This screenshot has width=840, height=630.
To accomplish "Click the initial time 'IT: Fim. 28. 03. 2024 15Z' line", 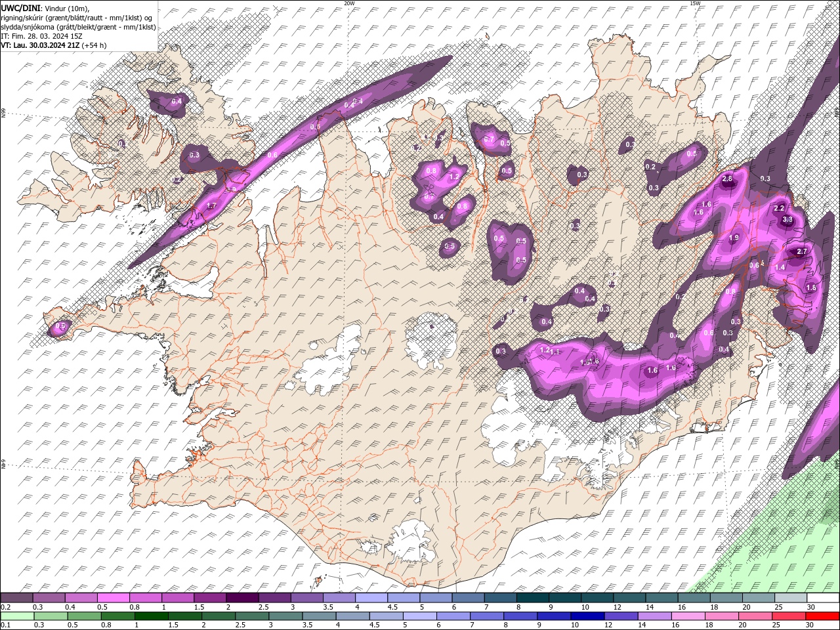I will tap(41, 36).
